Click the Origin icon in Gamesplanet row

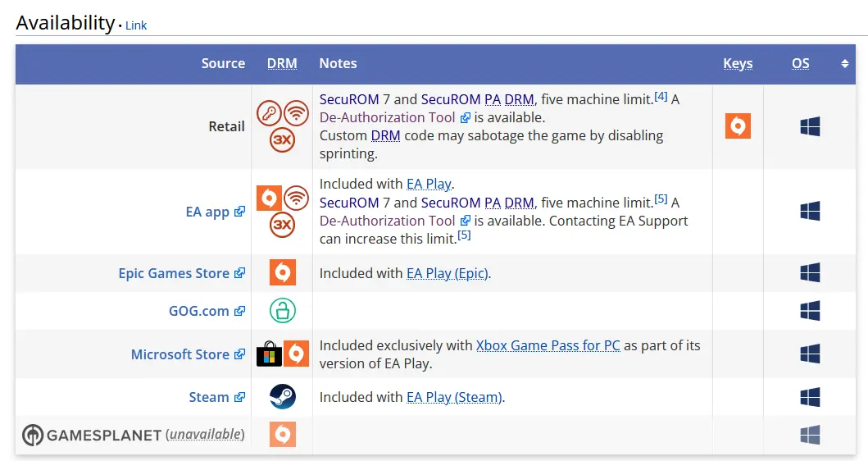point(282,435)
